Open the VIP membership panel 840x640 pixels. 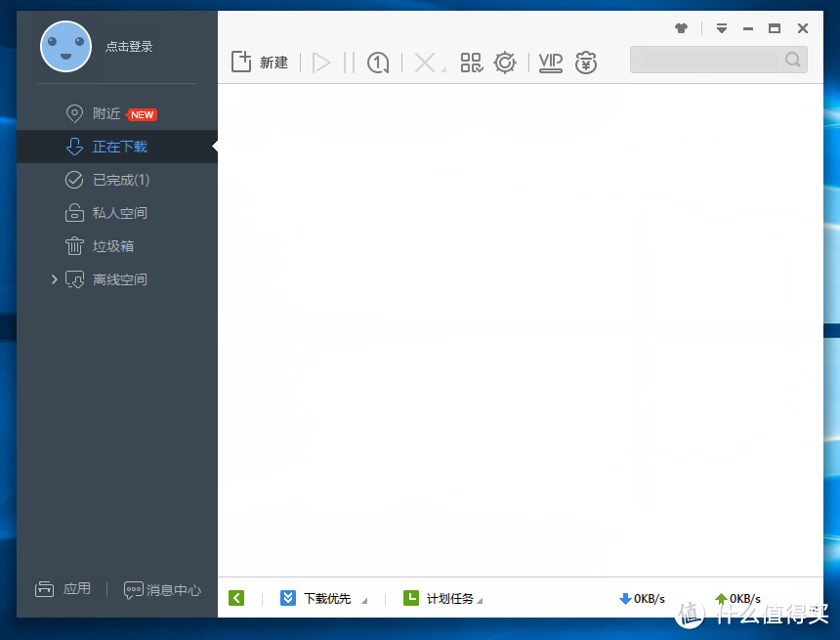550,62
